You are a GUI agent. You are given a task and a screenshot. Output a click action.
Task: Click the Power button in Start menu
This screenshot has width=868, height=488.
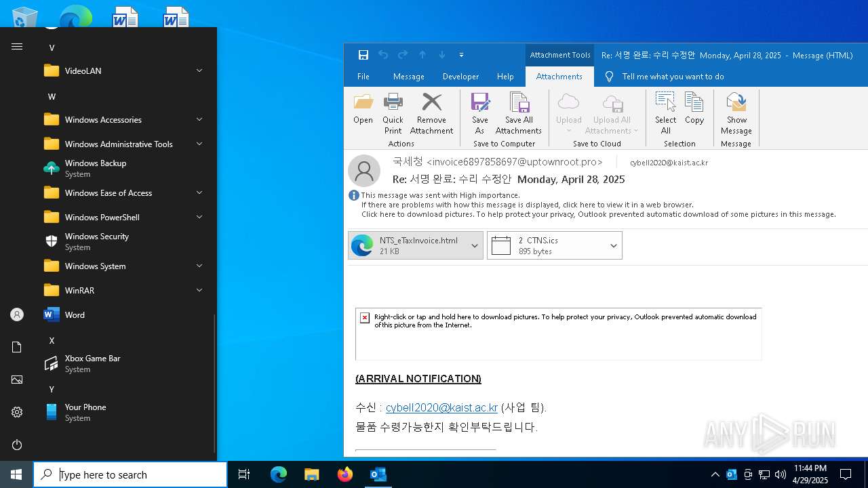coord(17,445)
